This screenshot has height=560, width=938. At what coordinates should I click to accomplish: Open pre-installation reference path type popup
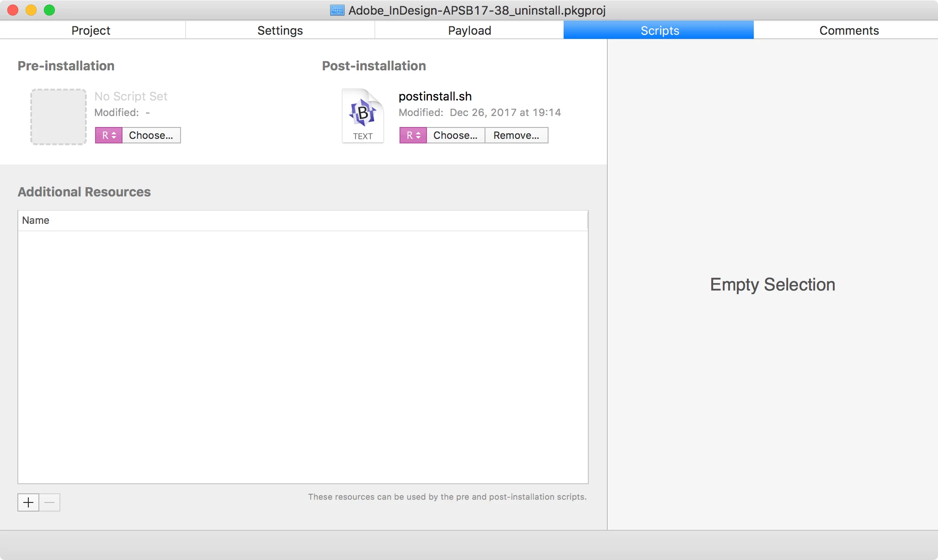pos(109,135)
